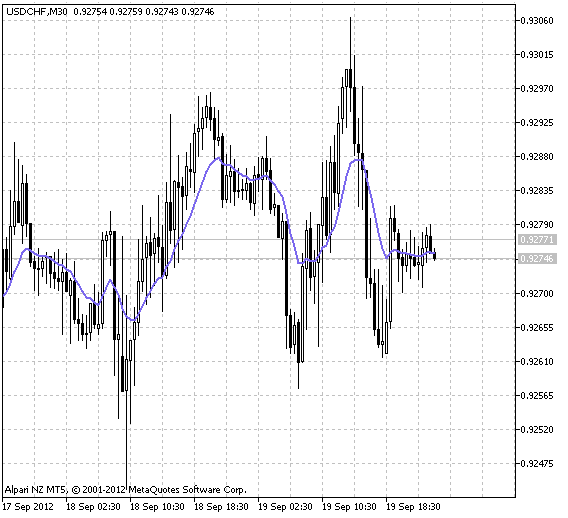Click the 19 Sep 10:30 time label
This screenshot has height=518, width=568.
(349, 507)
